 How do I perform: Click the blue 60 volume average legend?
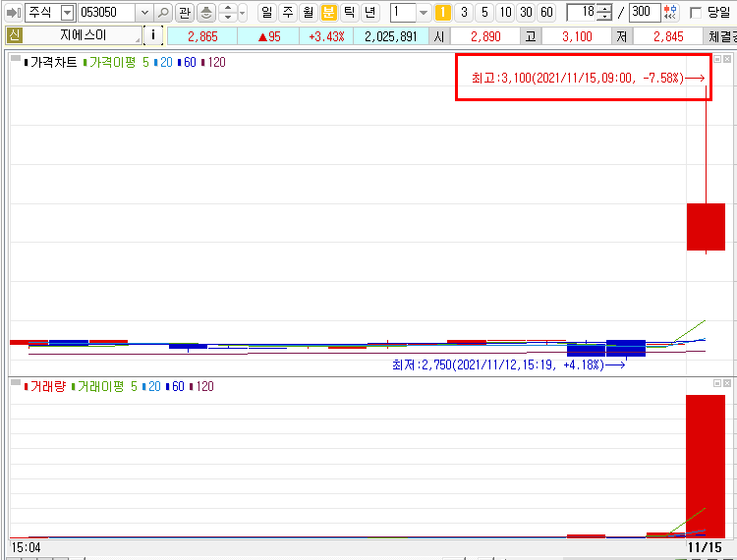[175, 386]
